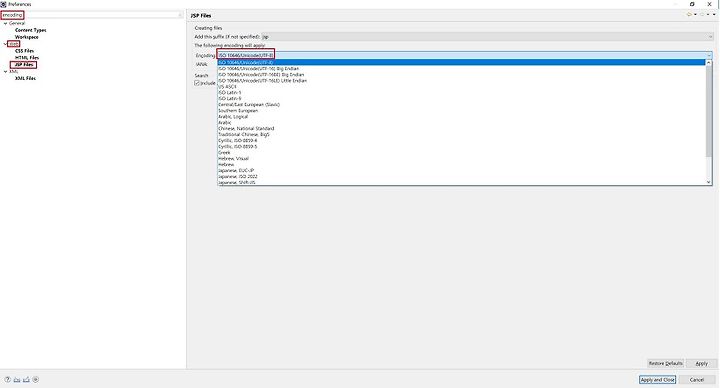Click the forward navigation arrow icon

coord(702,15)
